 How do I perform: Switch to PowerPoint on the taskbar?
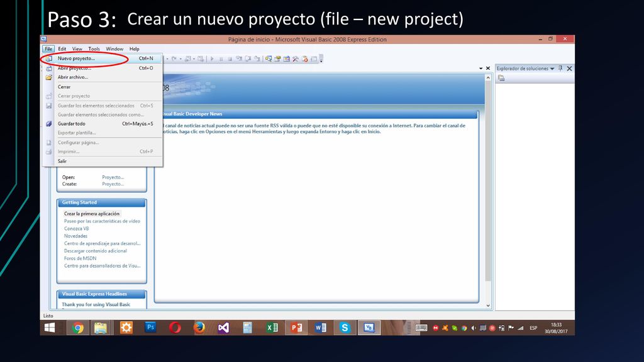(296, 327)
